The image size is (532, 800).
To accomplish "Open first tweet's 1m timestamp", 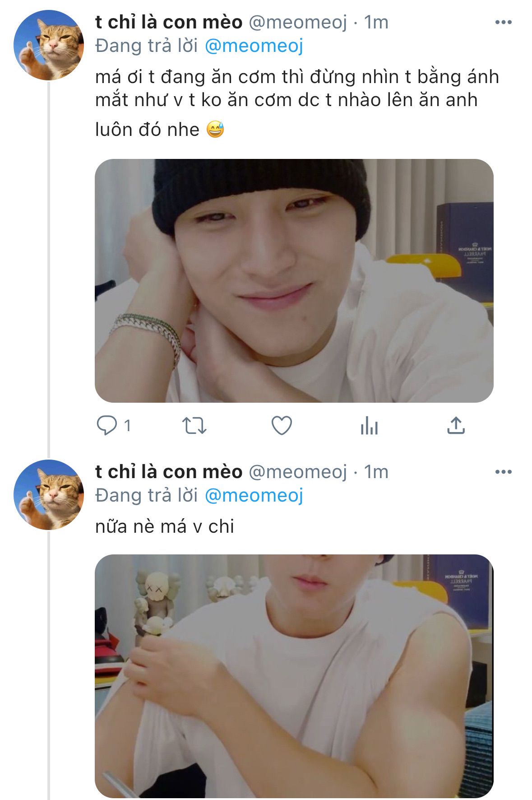I will tap(376, 22).
